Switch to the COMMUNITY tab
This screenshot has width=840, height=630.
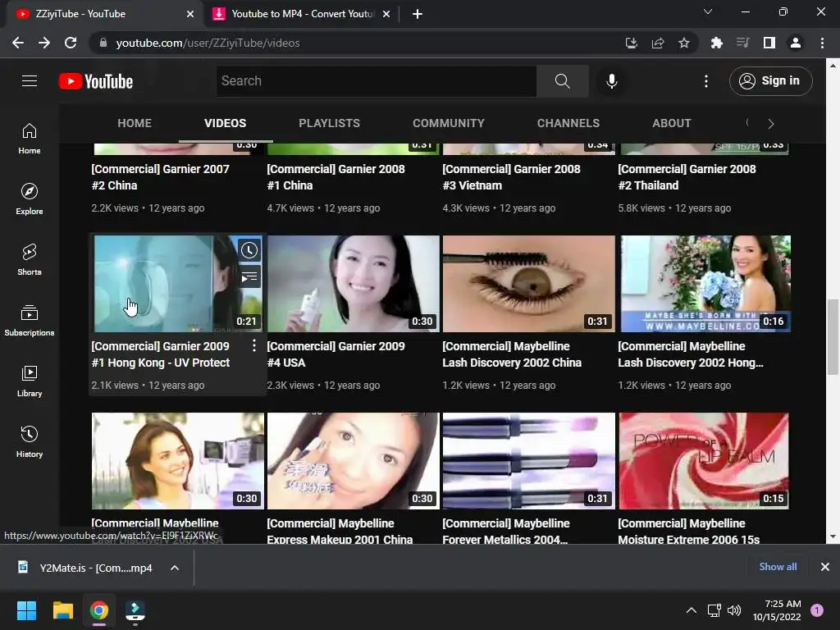coord(449,123)
